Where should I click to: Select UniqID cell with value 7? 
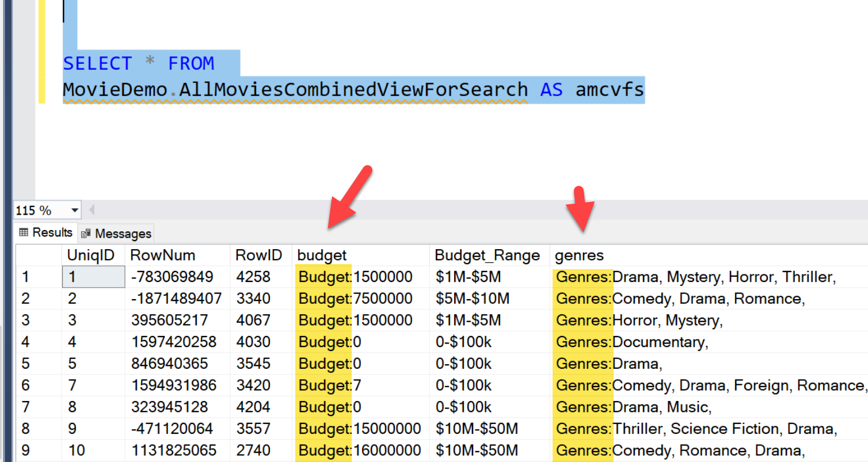[x=93, y=385]
